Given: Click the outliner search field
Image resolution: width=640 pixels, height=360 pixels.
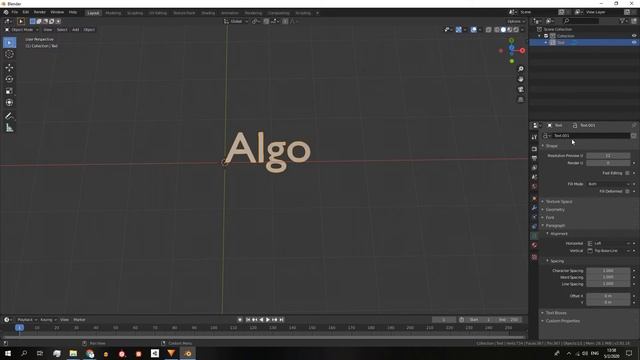Looking at the screenshot, I should [x=581, y=21].
